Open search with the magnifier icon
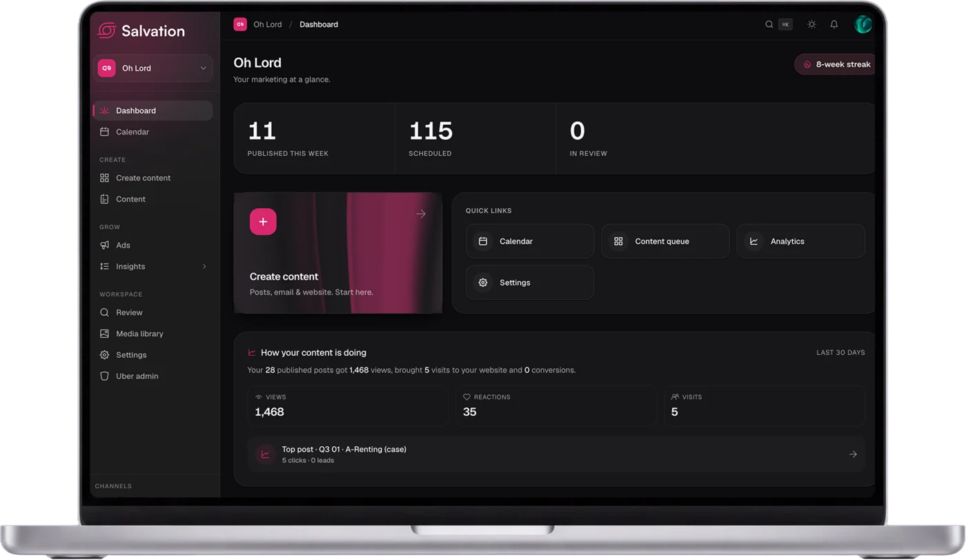This screenshot has height=560, width=966. pyautogui.click(x=769, y=24)
